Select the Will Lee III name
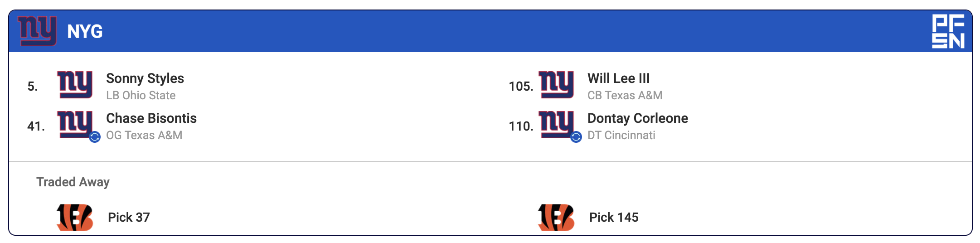980x243 pixels. point(618,78)
